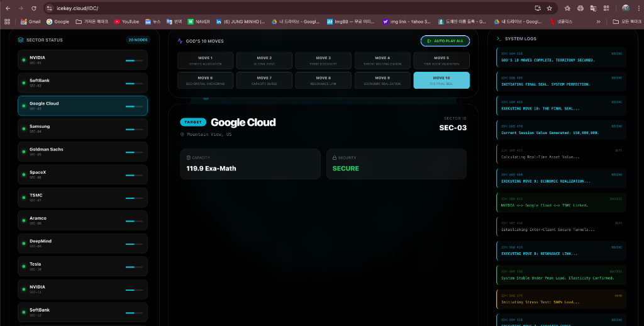Screen dimensions: 644x326
Task: Click the Sector Status layers icon
Action: (x=21, y=40)
